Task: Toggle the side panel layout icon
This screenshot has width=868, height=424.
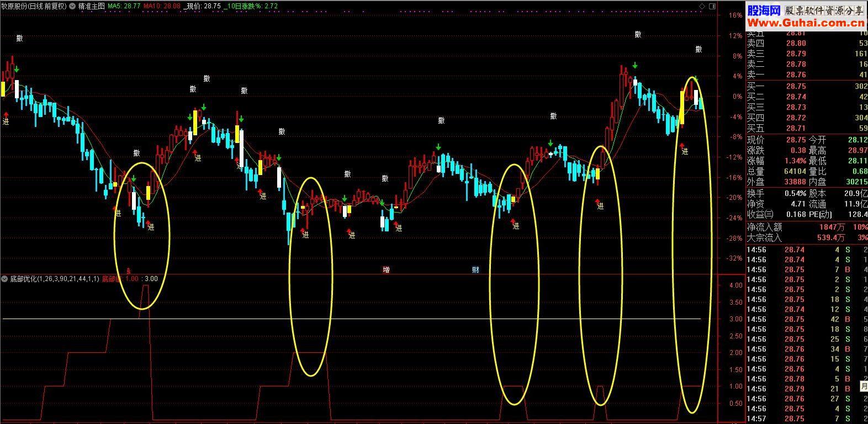Action: 712,6
